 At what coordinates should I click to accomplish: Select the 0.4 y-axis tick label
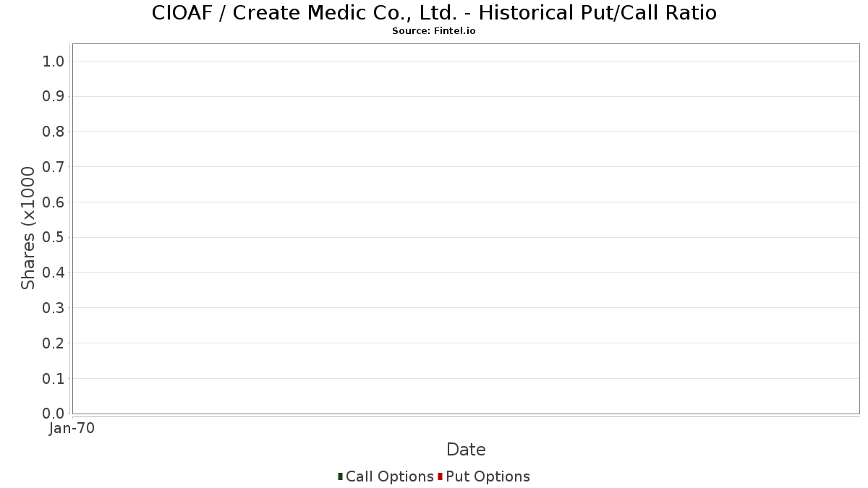pos(54,273)
